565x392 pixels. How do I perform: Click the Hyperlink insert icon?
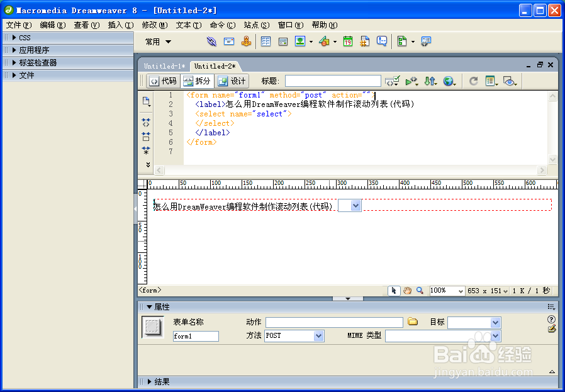(211, 42)
